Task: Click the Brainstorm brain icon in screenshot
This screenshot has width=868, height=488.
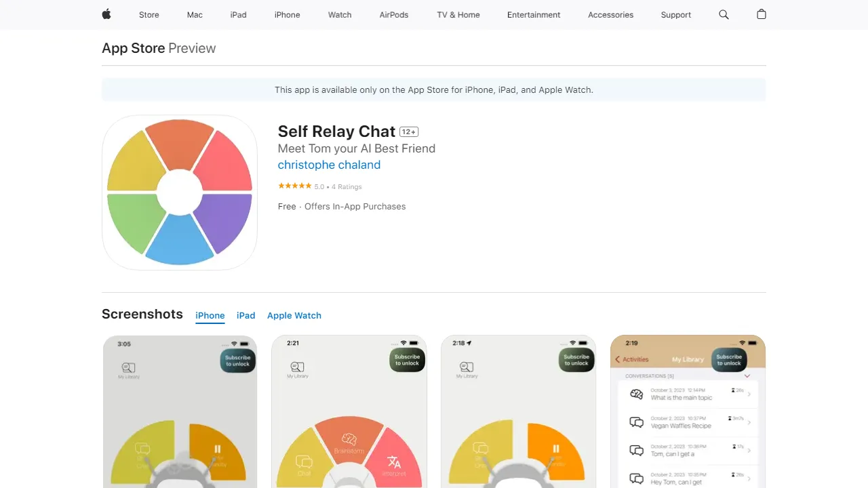Action: pos(349,439)
